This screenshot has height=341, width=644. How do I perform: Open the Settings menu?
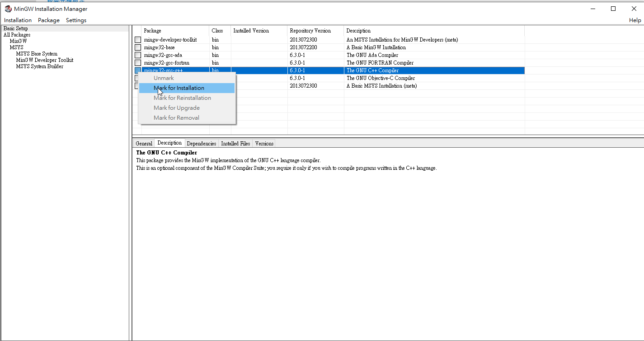coord(76,20)
